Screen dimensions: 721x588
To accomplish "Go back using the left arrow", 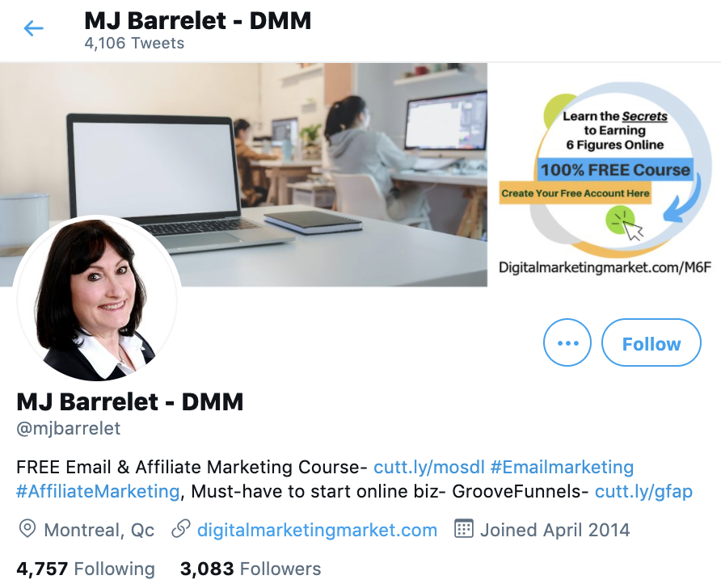I will [x=34, y=28].
